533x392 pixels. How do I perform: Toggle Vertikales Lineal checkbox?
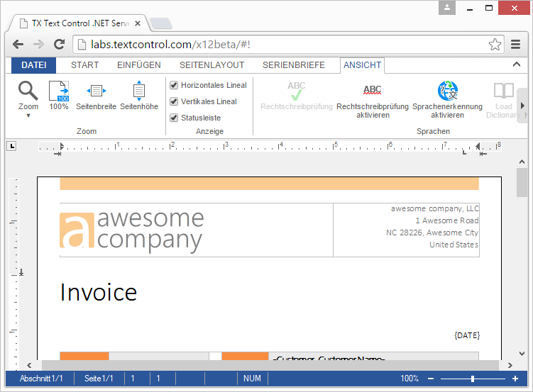[174, 101]
